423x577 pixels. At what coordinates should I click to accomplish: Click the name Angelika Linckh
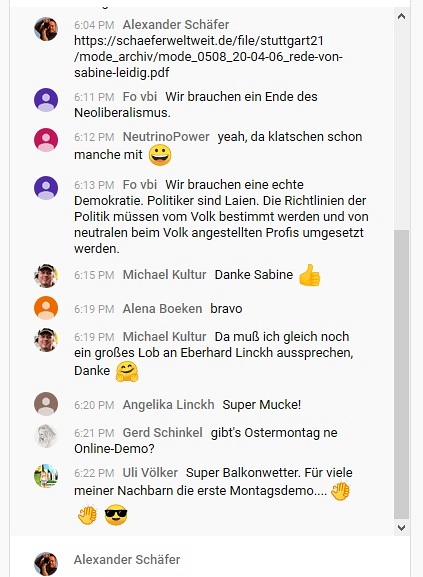168,404
